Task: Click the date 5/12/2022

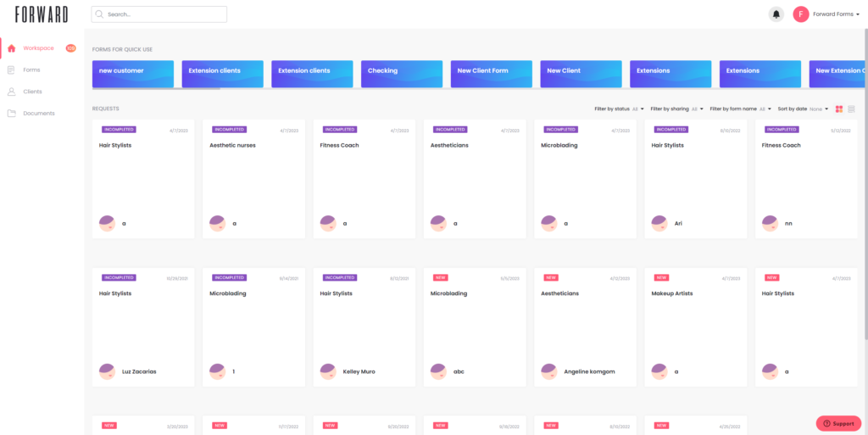Action: click(x=841, y=131)
